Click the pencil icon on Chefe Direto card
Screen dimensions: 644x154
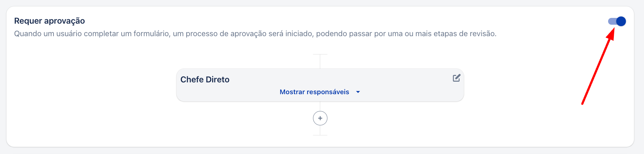[x=456, y=78]
